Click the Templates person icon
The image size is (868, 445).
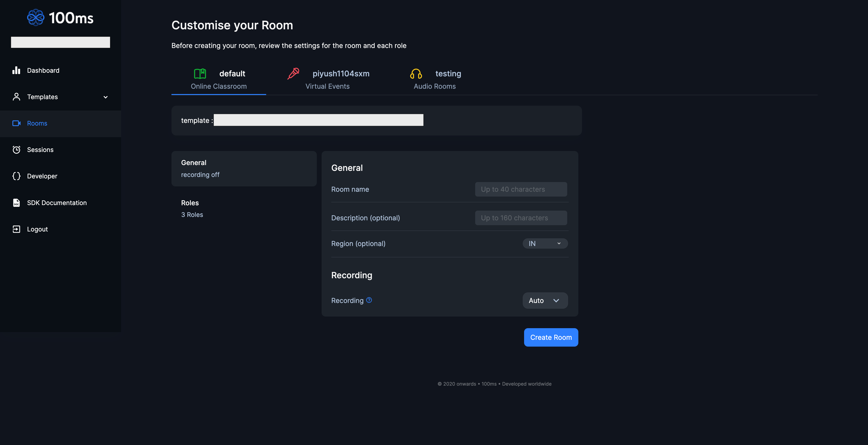coord(16,97)
